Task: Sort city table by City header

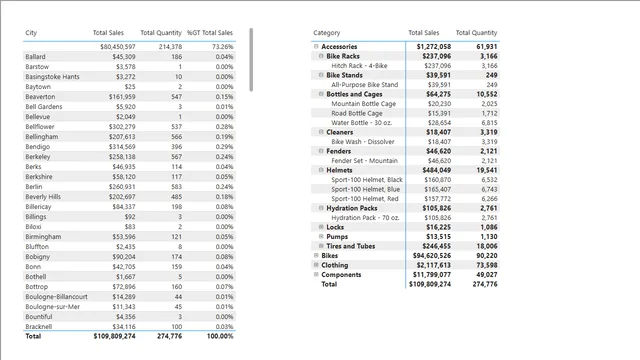Action: 31,33
